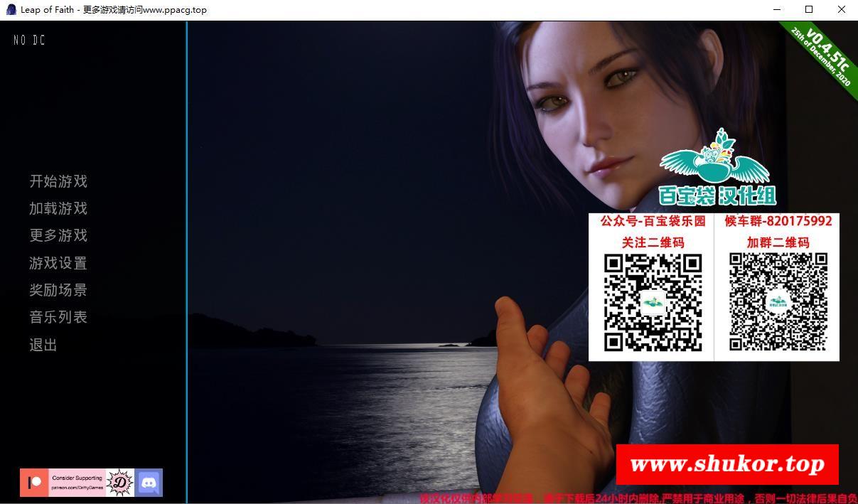
Task: Click the DriftyGames spiky D logo
Action: click(120, 483)
